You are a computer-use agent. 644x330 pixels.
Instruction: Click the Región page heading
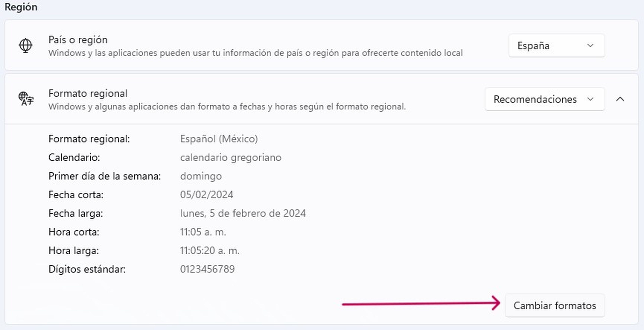pyautogui.click(x=21, y=7)
